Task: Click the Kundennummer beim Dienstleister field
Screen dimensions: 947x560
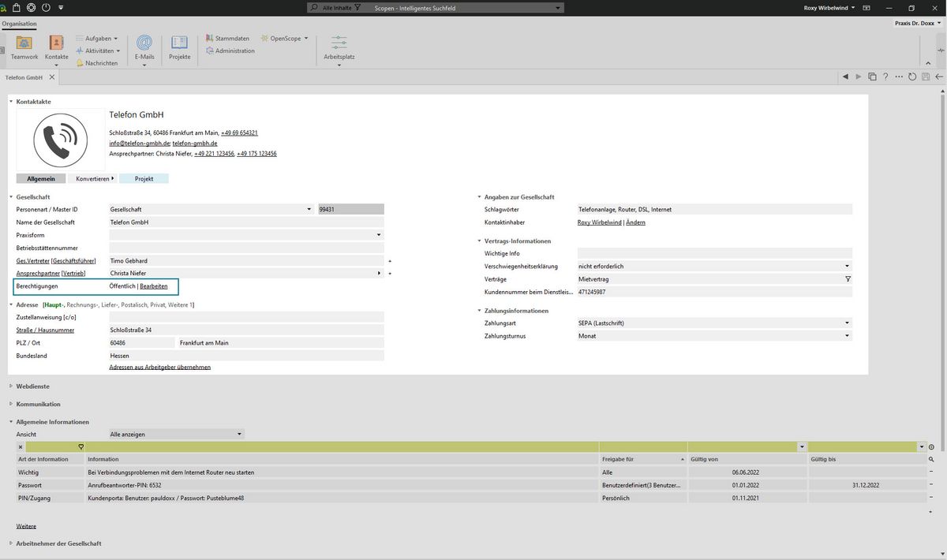Action: pyautogui.click(x=715, y=292)
